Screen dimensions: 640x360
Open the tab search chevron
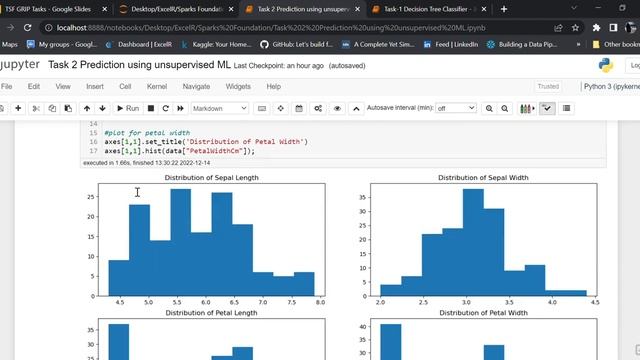(x=574, y=8)
